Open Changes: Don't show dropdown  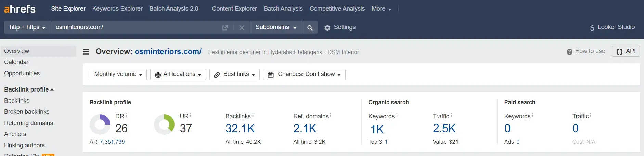tap(304, 74)
